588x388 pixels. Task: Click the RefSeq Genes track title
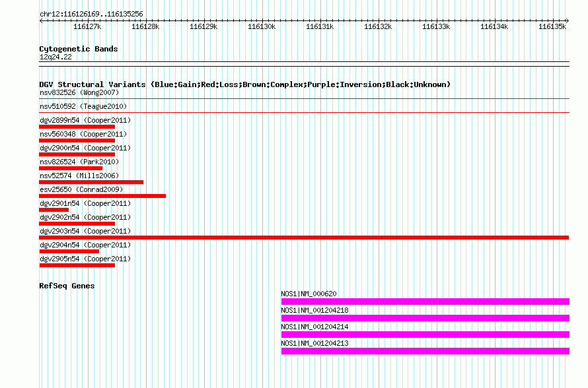(x=67, y=286)
